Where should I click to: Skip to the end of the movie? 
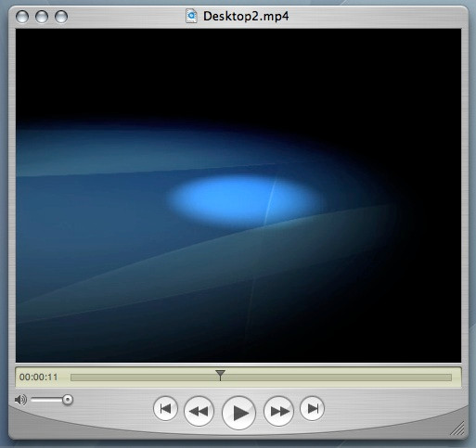click(312, 409)
